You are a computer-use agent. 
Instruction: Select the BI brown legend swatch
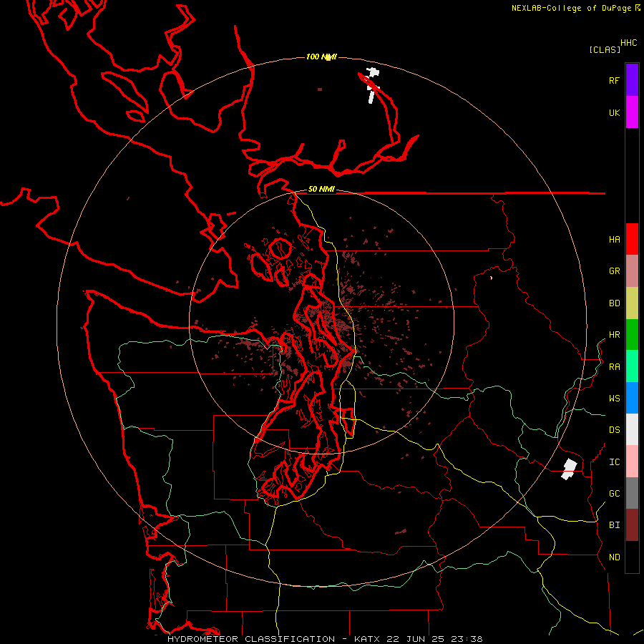(x=632, y=525)
